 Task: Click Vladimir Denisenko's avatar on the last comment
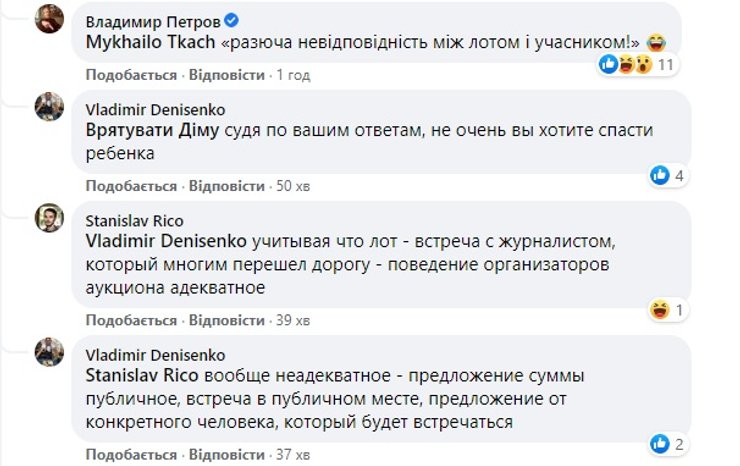[x=51, y=352]
